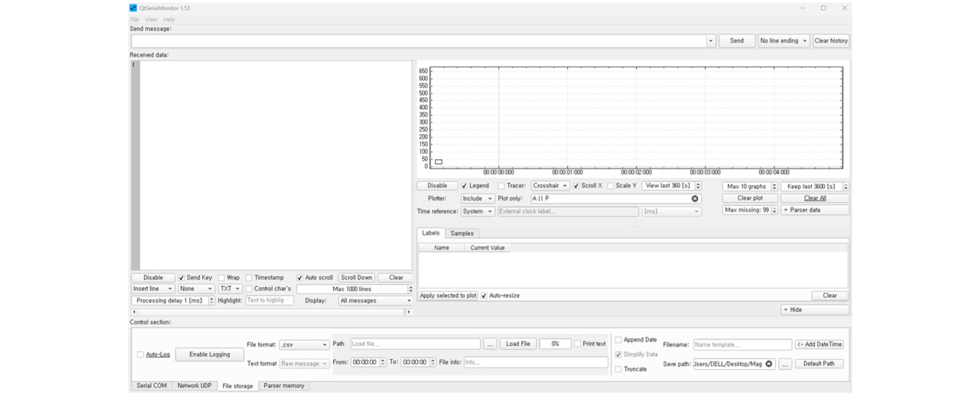980x394 pixels.
Task: Open the send message history dropdown arrow
Action: pyautogui.click(x=711, y=41)
